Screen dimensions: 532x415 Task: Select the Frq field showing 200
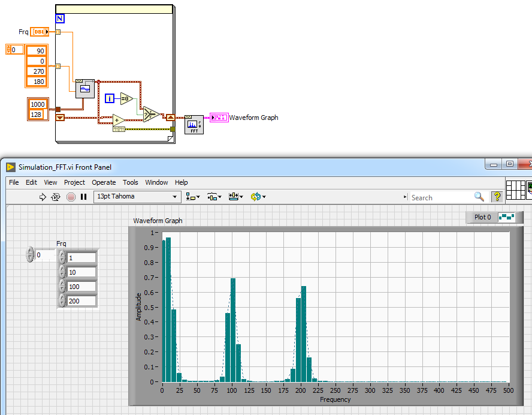81,300
